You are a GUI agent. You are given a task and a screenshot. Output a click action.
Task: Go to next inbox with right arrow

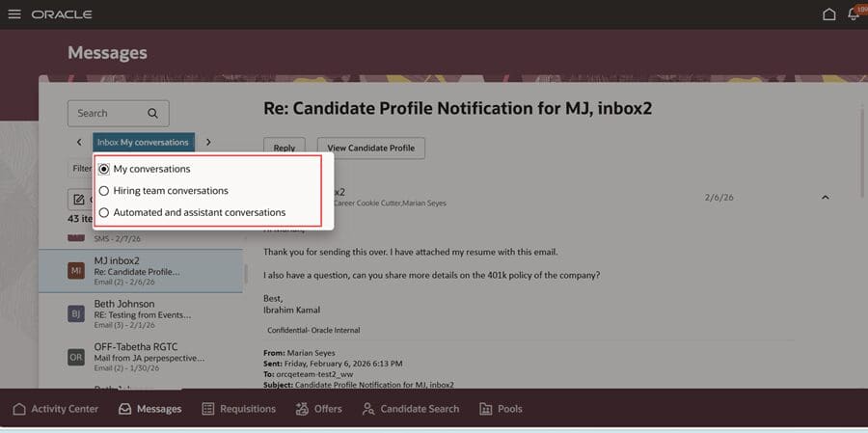(x=208, y=143)
